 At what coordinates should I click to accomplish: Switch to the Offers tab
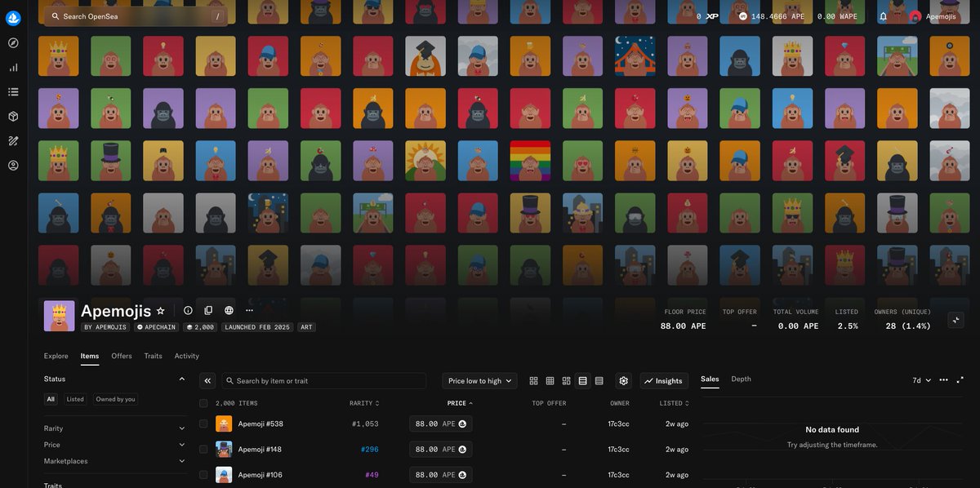coord(122,356)
